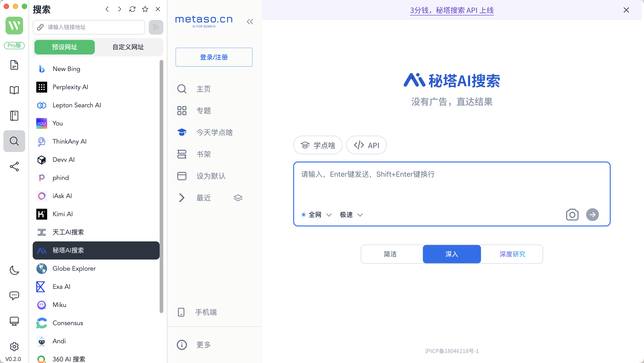Image resolution: width=644 pixels, height=363 pixels.
Task: Choose the 深入 search mode
Action: point(451,254)
